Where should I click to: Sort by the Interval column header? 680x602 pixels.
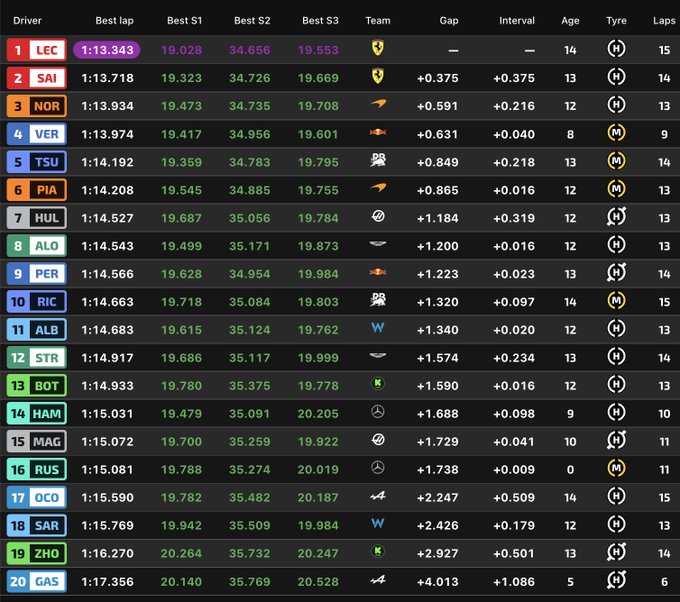517,20
